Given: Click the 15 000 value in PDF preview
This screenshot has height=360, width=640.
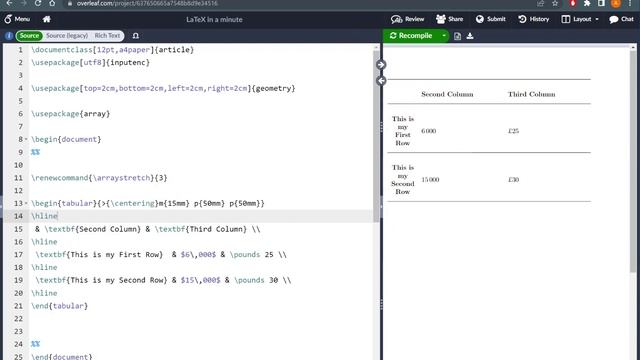Looking at the screenshot, I should pyautogui.click(x=430, y=180).
